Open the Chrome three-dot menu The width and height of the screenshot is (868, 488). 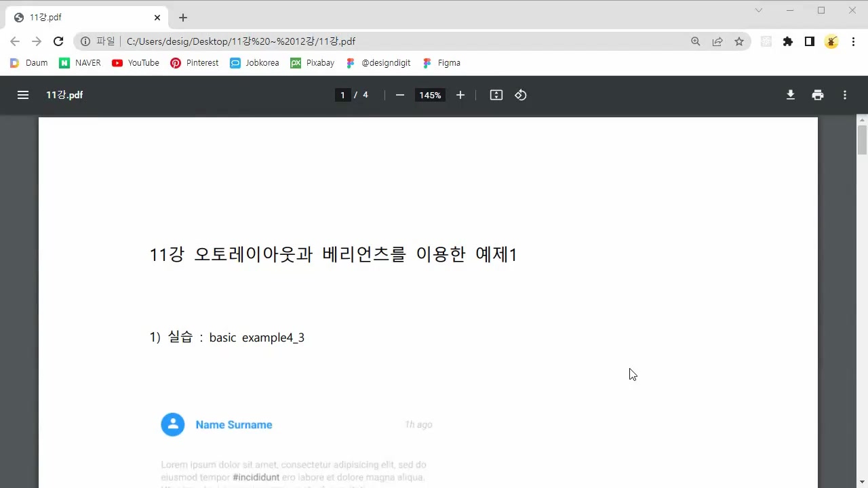tap(854, 41)
